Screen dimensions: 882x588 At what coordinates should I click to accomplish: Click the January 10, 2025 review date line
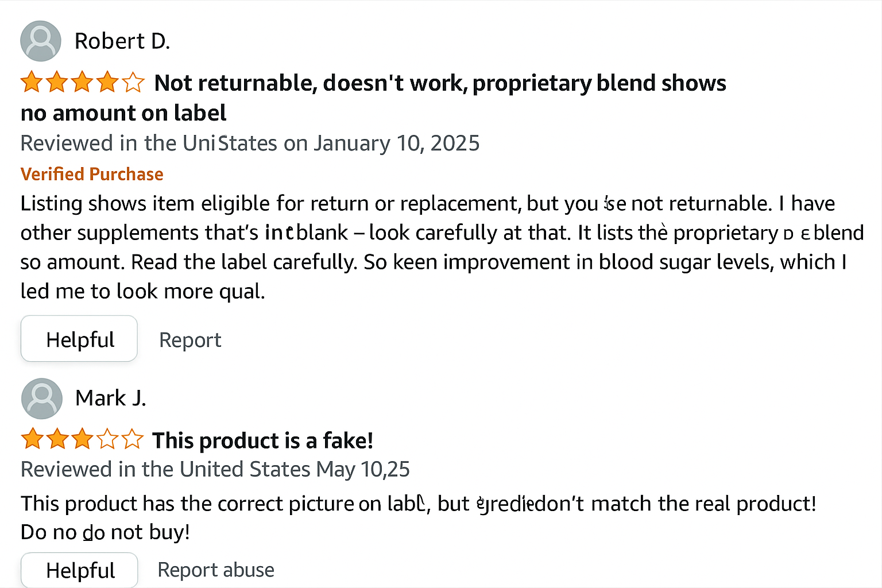(250, 143)
